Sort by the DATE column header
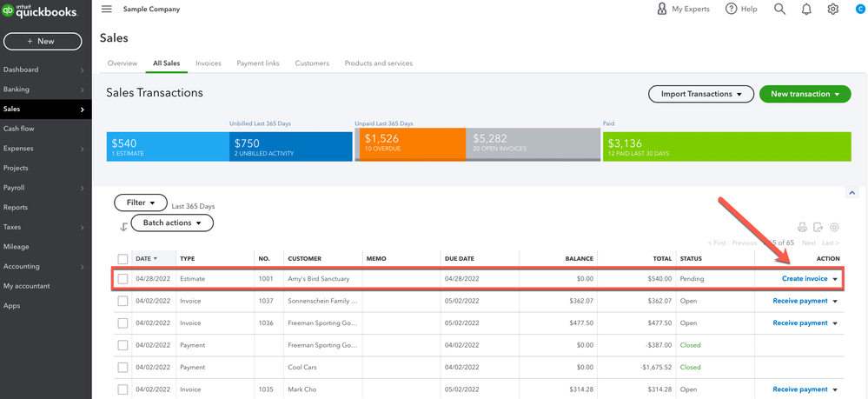Viewport: 868px width, 399px height. pos(146,259)
